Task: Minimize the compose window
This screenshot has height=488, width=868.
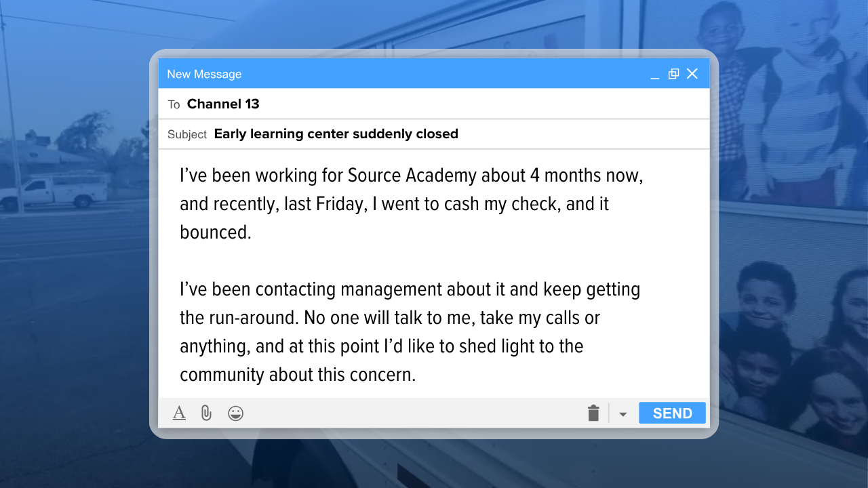Action: [x=654, y=75]
